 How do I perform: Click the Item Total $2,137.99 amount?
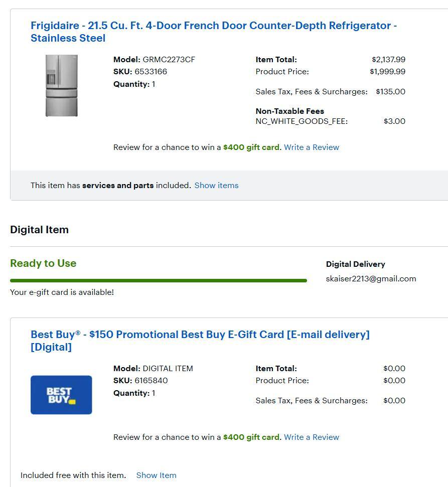click(x=390, y=59)
